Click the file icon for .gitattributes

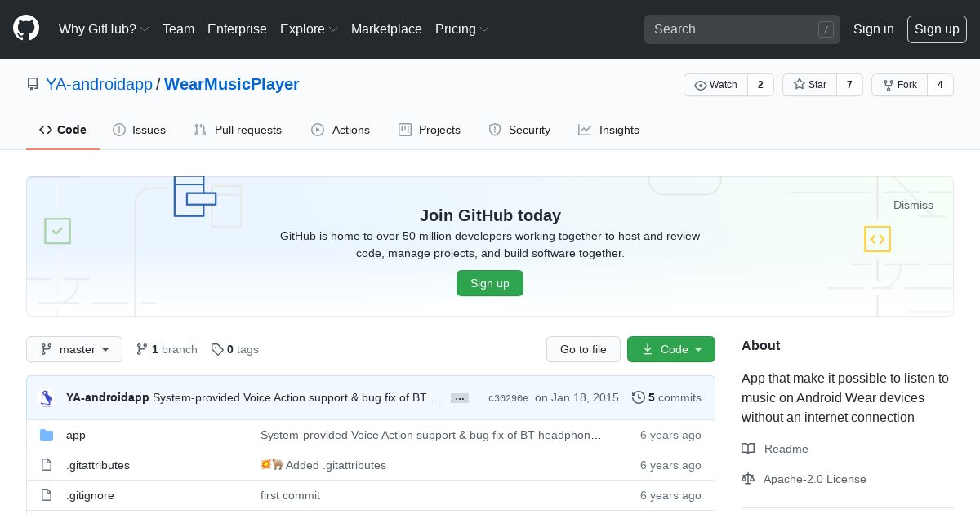point(47,465)
